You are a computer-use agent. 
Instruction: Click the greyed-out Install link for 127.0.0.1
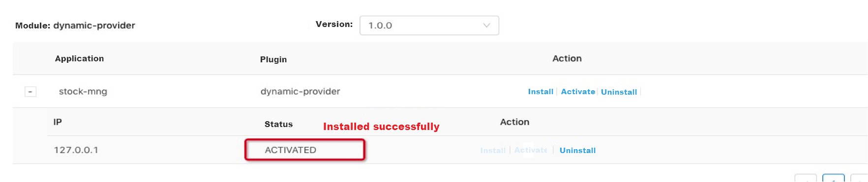(x=493, y=151)
